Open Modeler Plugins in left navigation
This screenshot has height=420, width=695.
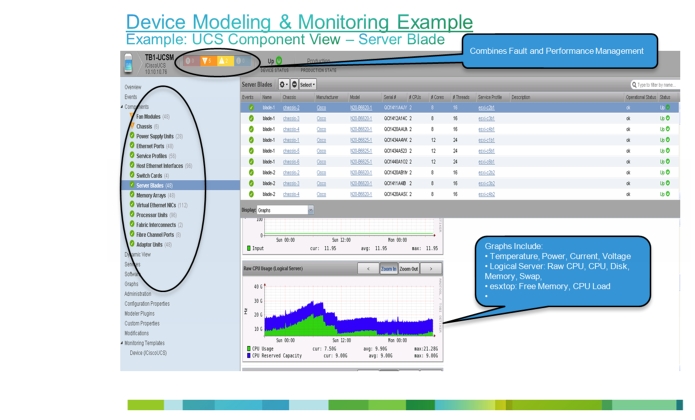[139, 313]
